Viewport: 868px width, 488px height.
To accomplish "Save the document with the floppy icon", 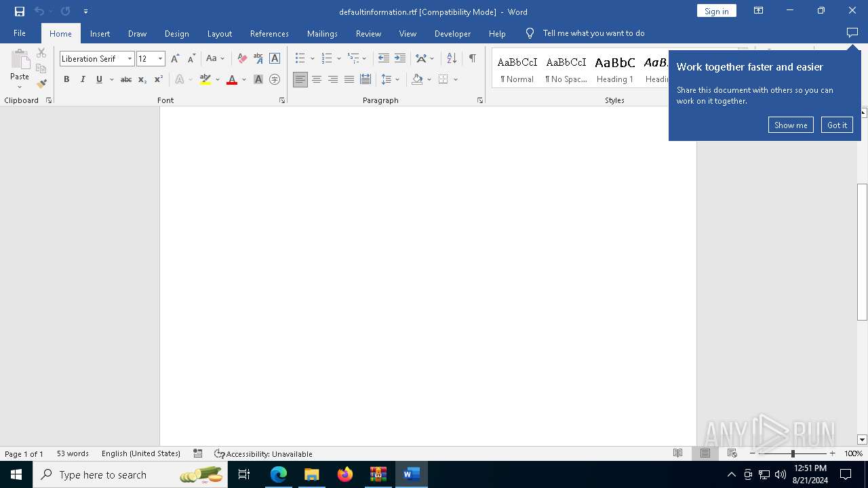I will [x=19, y=12].
